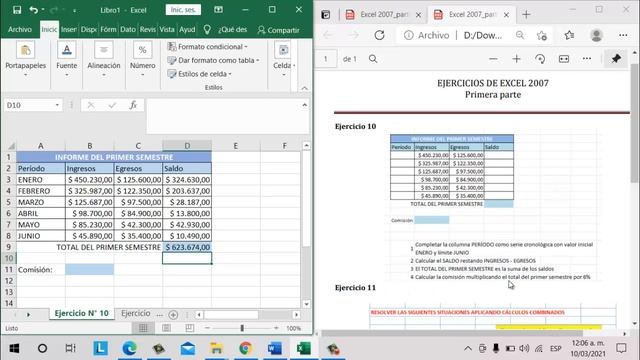Search in the PDF with magnifier icon
This screenshot has height=360, width=640.
coord(373,59)
